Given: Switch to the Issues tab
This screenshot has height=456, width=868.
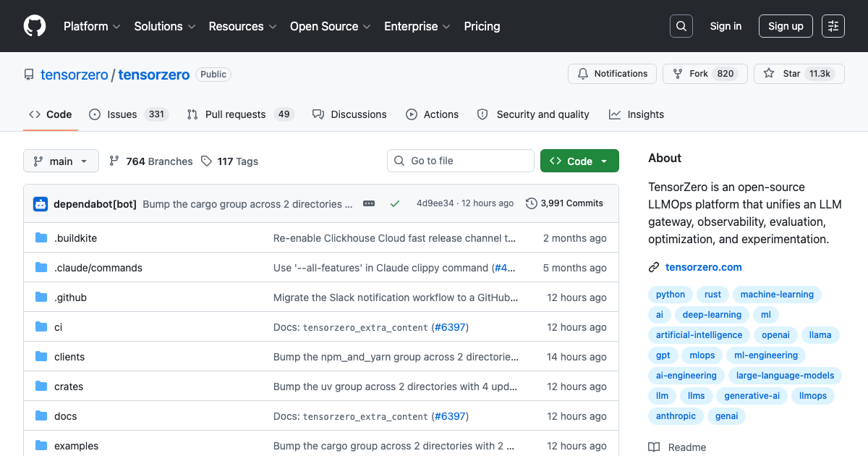Looking at the screenshot, I should point(129,114).
